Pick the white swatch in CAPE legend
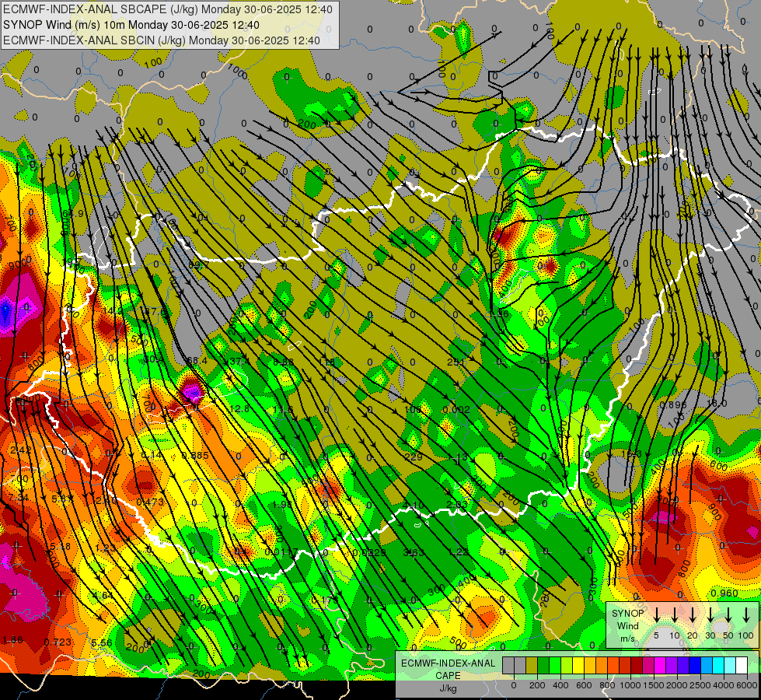 point(742,666)
